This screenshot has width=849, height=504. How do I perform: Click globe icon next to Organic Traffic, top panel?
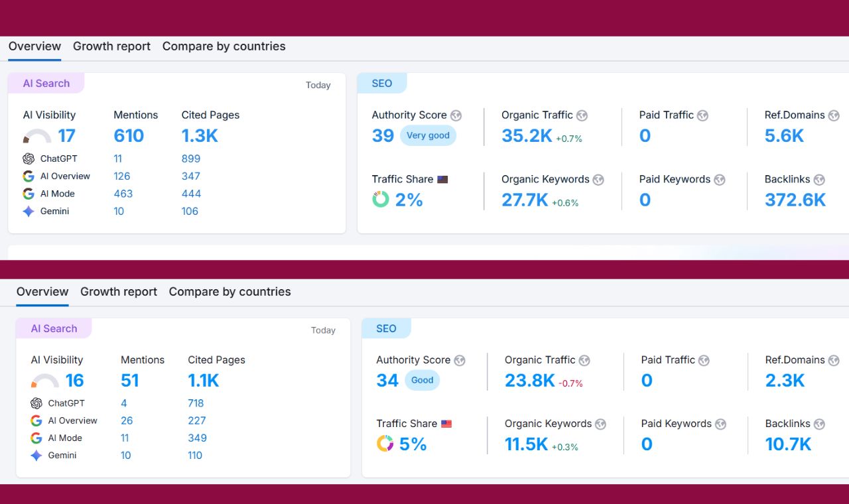(x=582, y=115)
